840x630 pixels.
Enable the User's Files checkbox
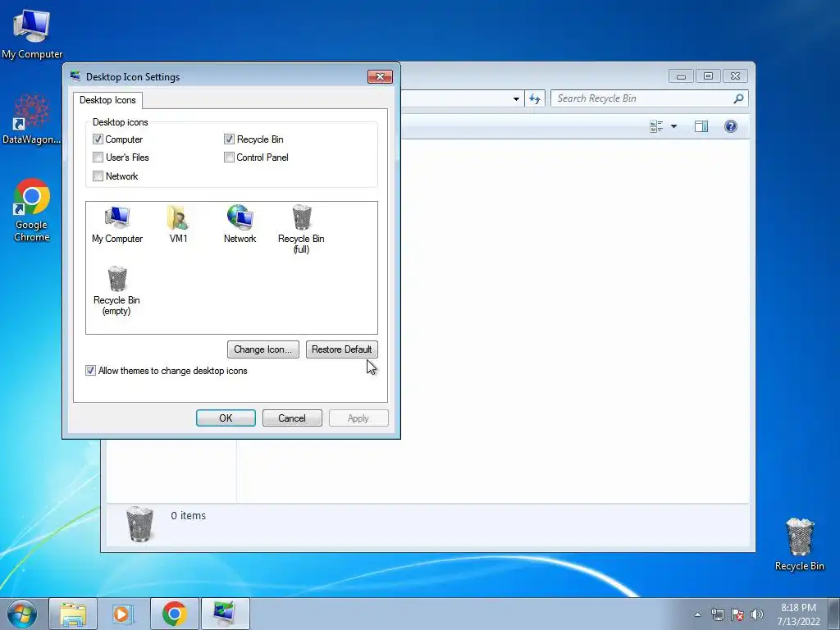(x=98, y=157)
